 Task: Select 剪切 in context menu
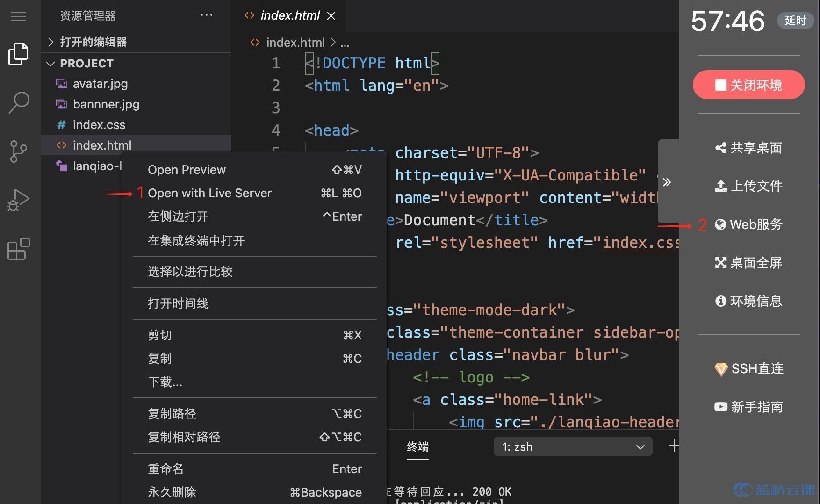tap(255, 335)
